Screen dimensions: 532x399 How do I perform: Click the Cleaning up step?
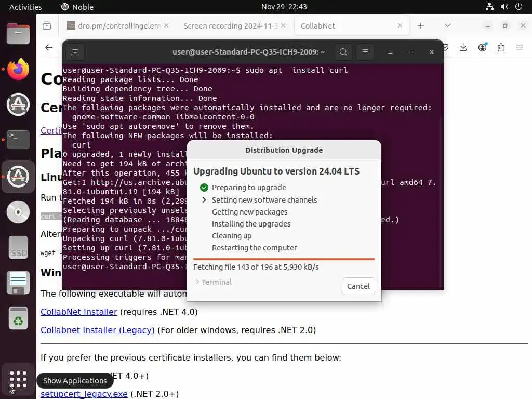coord(232,235)
